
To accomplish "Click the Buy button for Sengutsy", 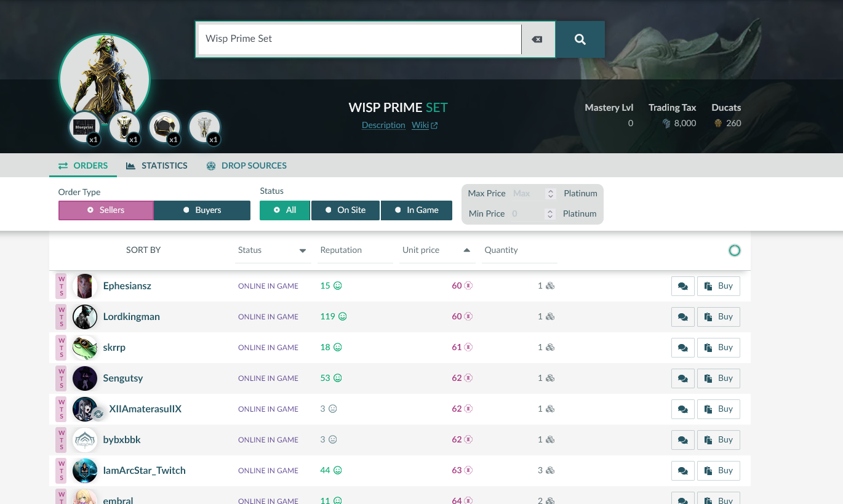I will click(x=719, y=378).
